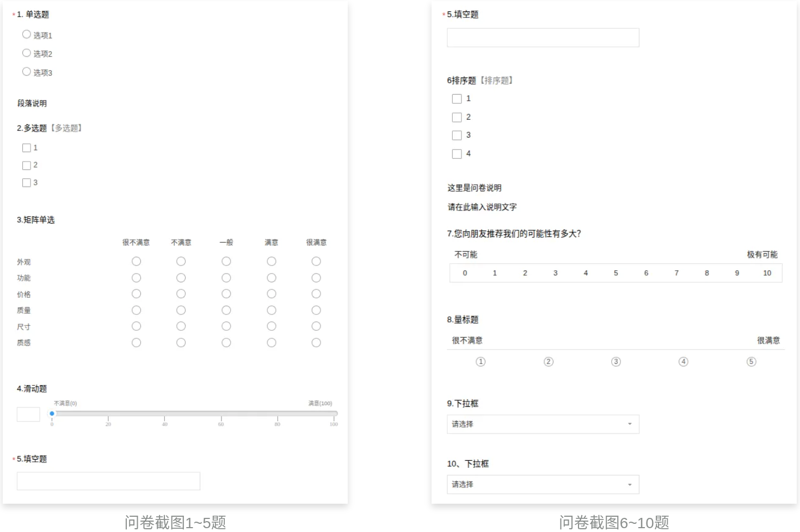Image resolution: width=800 pixels, height=532 pixels.
Task: Select rating ⑤ in the 量标题 question
Action: (x=751, y=361)
